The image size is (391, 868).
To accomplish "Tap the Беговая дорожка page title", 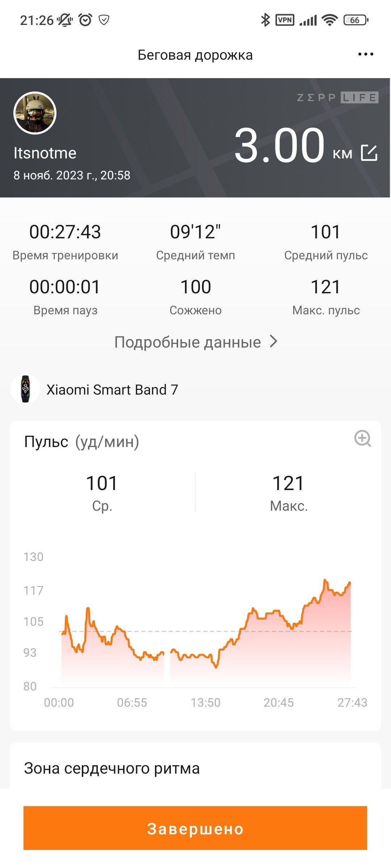I will [195, 55].
